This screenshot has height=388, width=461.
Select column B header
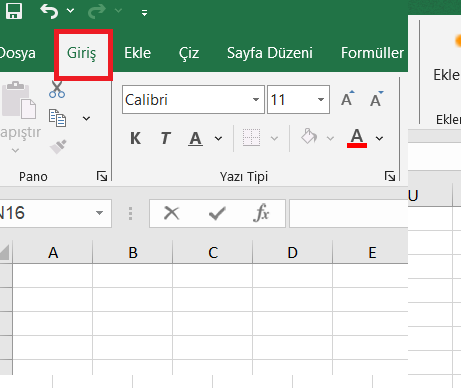click(x=133, y=252)
